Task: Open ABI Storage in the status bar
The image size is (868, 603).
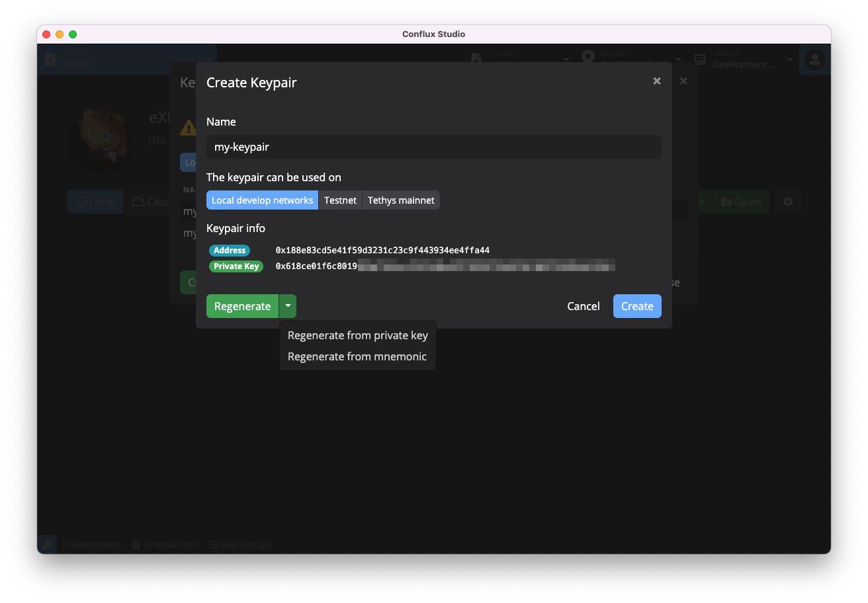Action: click(x=240, y=545)
